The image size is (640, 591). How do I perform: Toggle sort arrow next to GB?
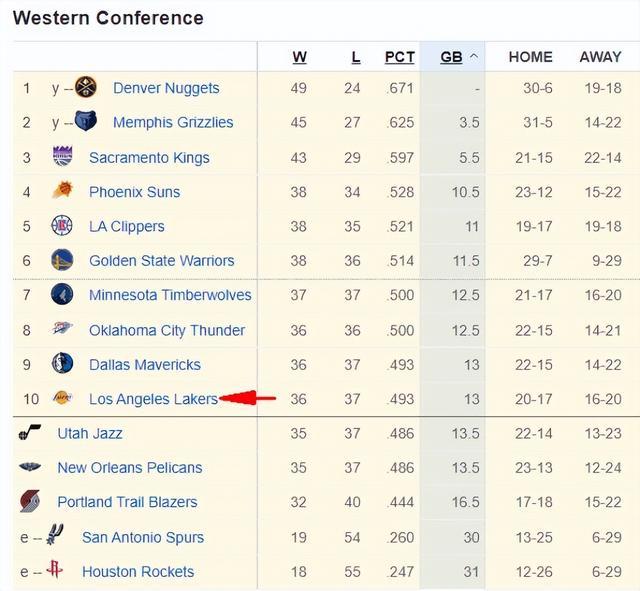(473, 56)
